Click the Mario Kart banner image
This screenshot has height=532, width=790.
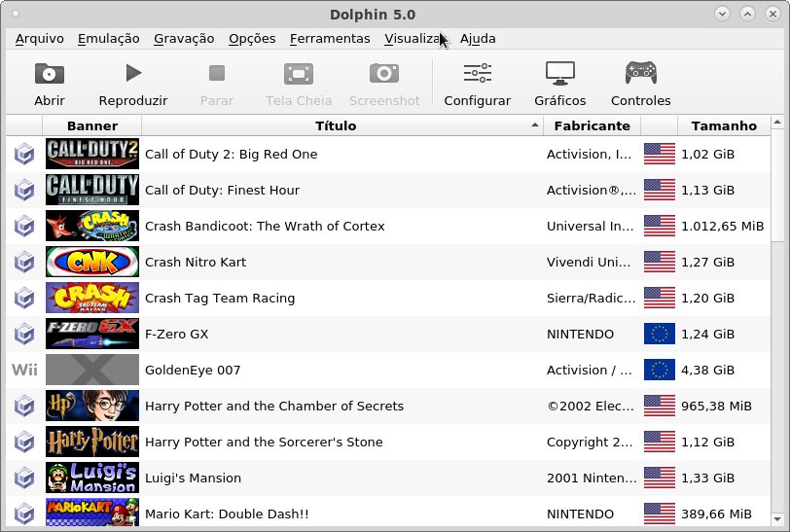(x=92, y=513)
